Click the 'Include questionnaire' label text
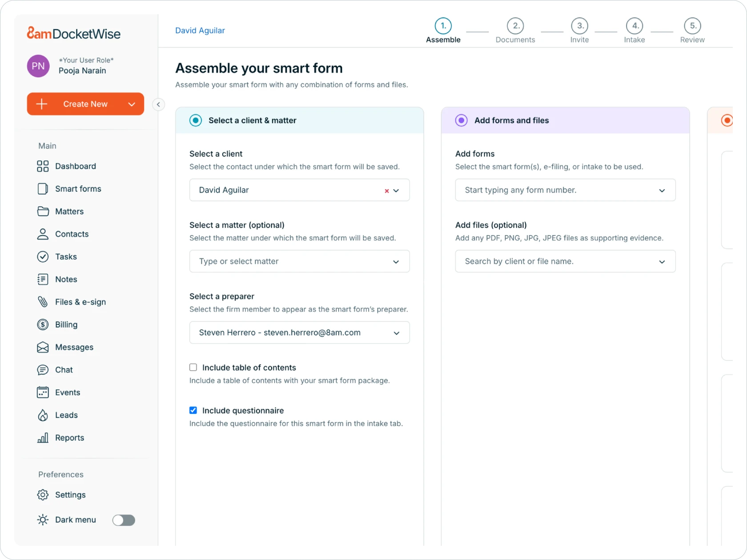Screen dimensions: 747x560 243,411
